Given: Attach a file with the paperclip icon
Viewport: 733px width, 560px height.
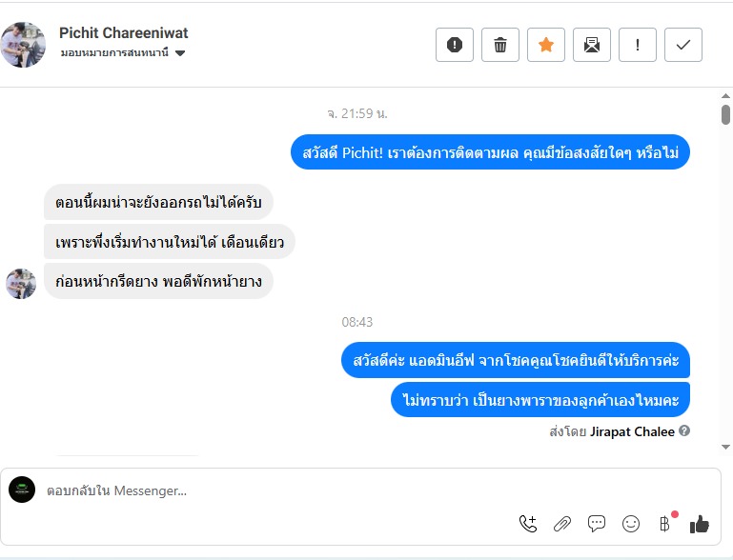Looking at the screenshot, I should click(x=562, y=523).
